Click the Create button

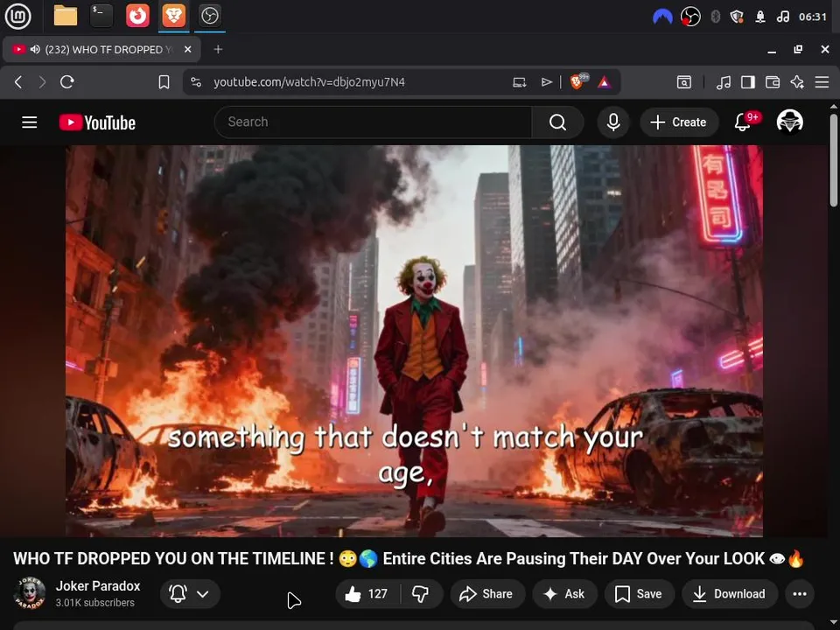(x=679, y=122)
